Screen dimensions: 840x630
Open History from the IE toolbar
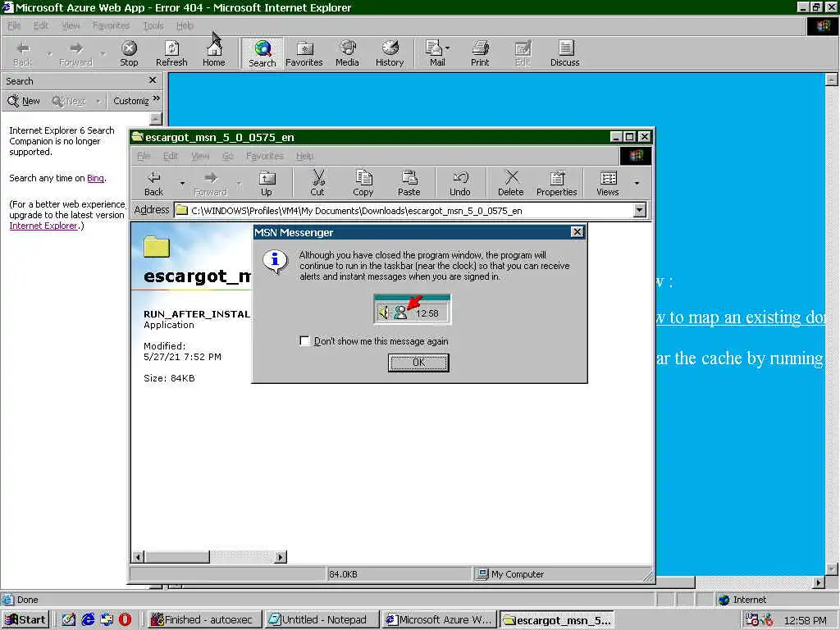(x=390, y=53)
